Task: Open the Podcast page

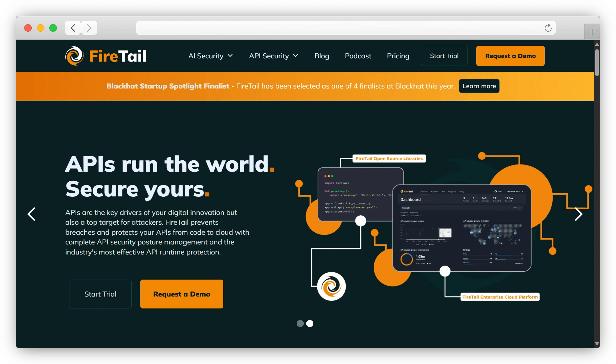Action: click(358, 56)
